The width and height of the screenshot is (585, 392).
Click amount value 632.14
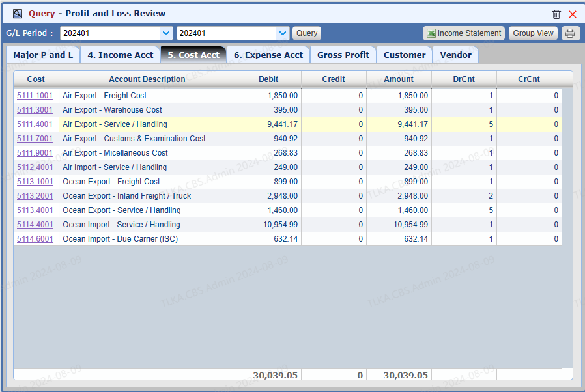[416, 239]
